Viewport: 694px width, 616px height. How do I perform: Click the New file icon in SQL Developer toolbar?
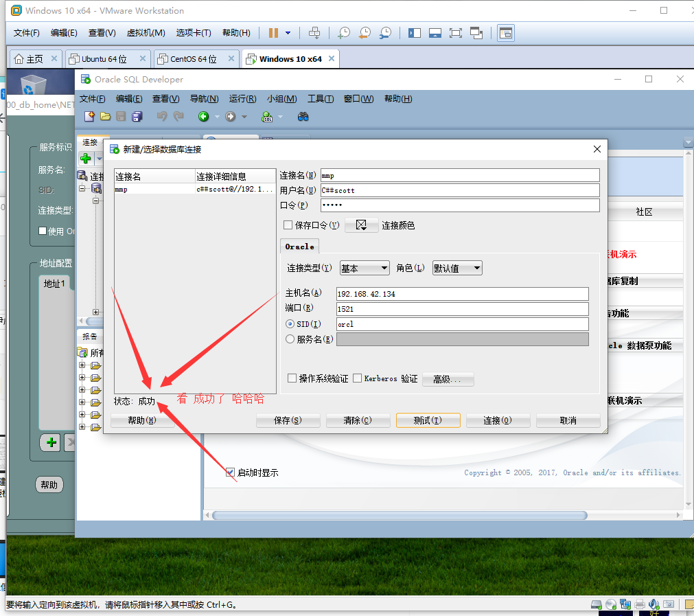[89, 117]
